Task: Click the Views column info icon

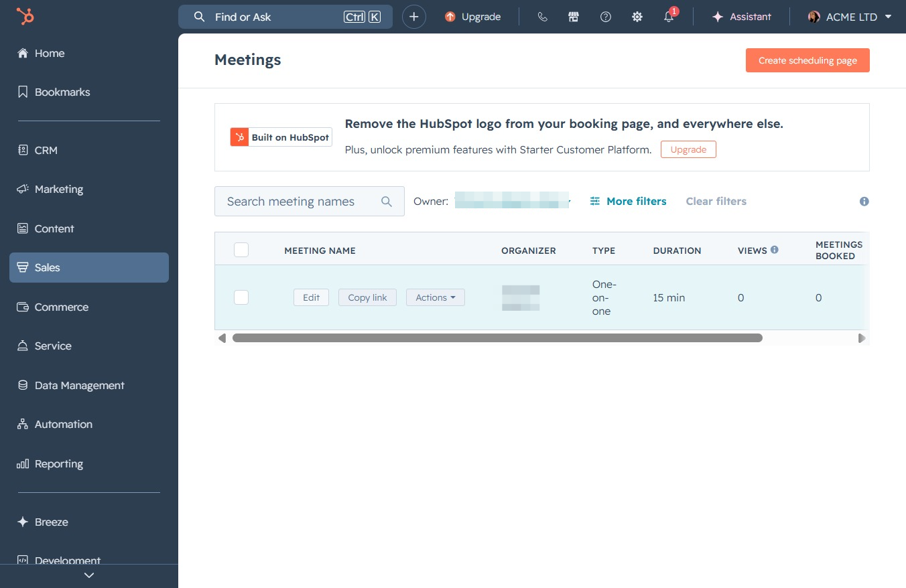Action: point(775,250)
